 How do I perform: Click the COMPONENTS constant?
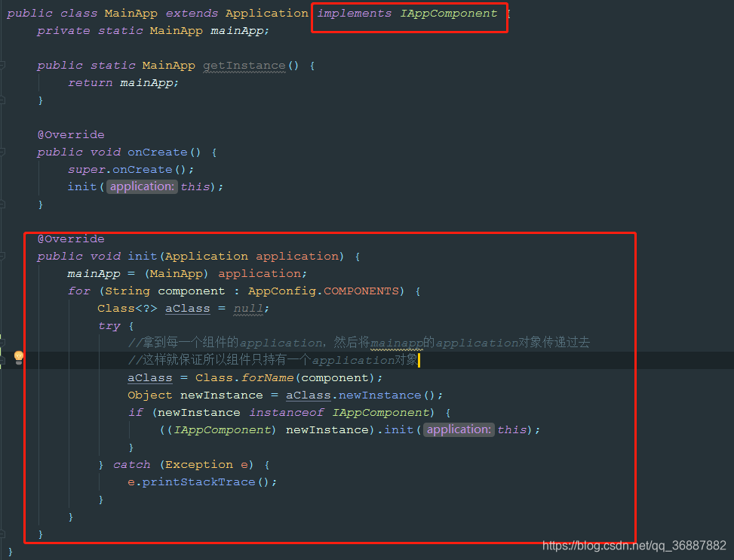[361, 291]
